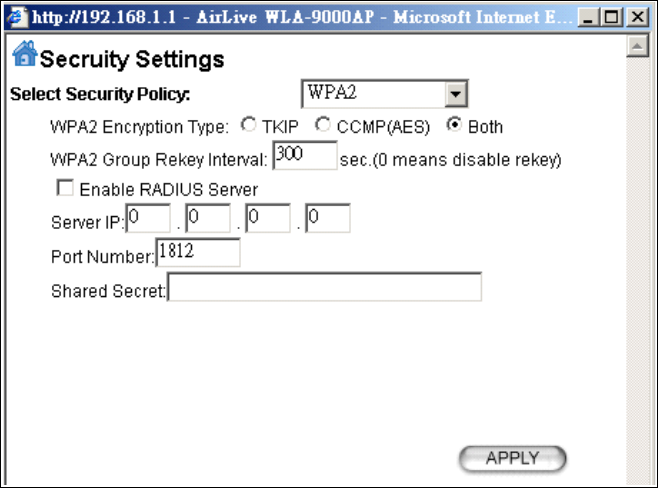Click the APPLY button
The width and height of the screenshot is (658, 488).
point(512,458)
